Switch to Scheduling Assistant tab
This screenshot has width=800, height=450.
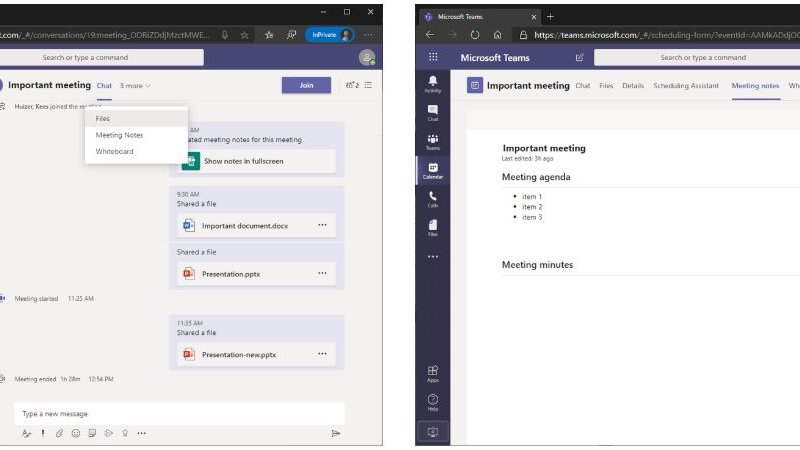tap(686, 86)
